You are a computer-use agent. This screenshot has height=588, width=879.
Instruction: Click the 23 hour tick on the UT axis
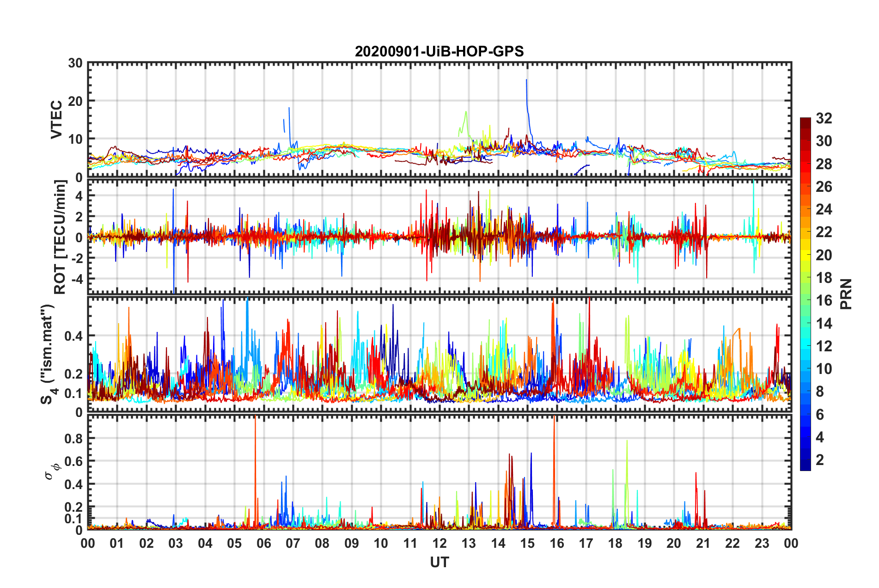[762, 543]
